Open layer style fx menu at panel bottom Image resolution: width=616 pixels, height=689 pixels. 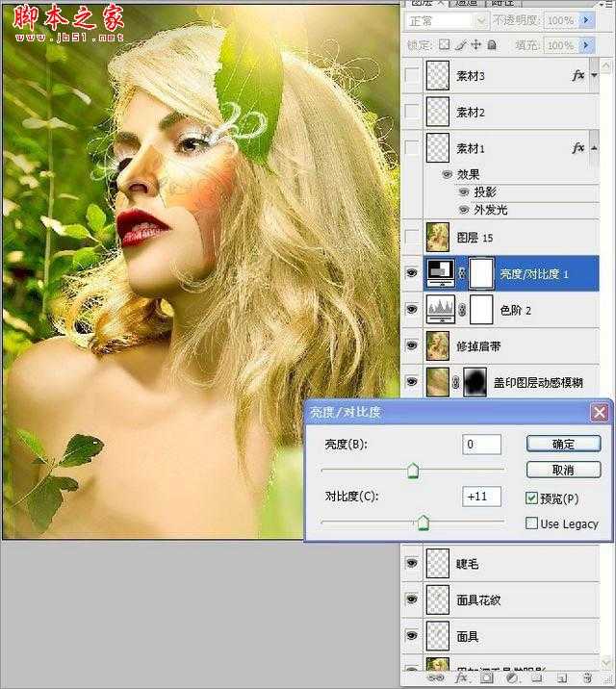tap(461, 678)
